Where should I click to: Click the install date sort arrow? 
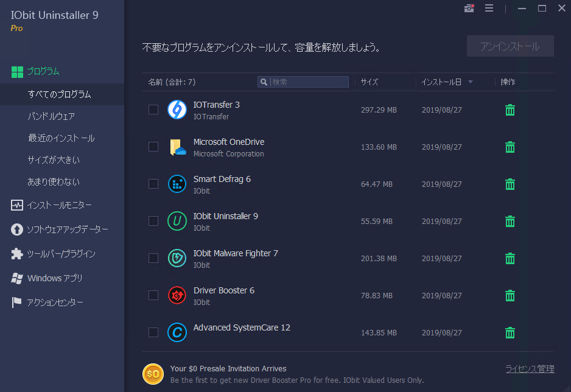pos(471,82)
